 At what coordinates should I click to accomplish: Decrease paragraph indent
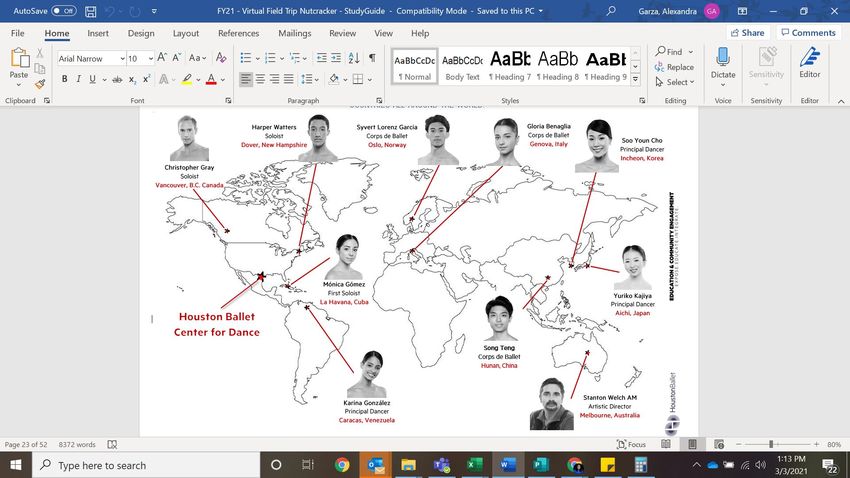(x=321, y=57)
